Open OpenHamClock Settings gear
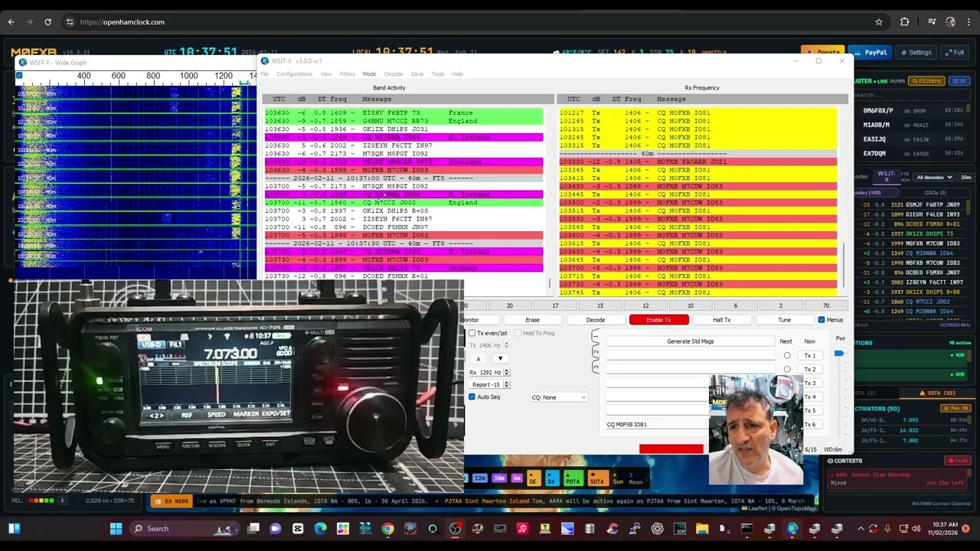The width and height of the screenshot is (980, 551). click(x=916, y=53)
